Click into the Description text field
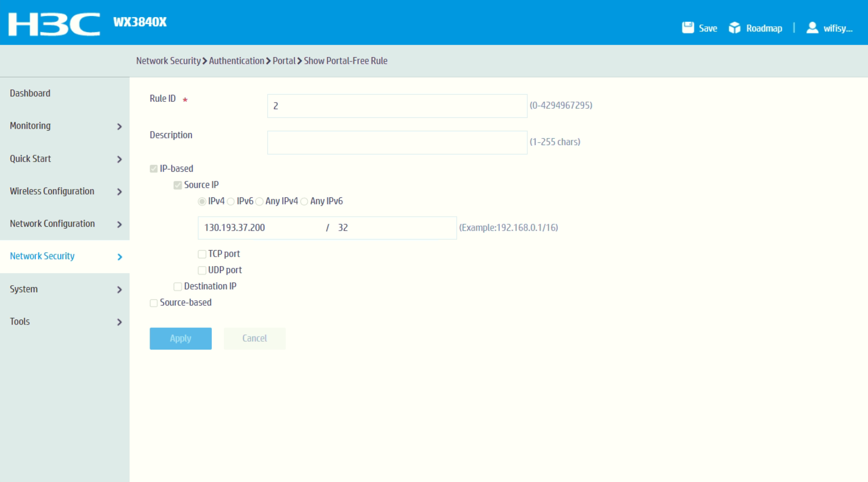 tap(397, 142)
